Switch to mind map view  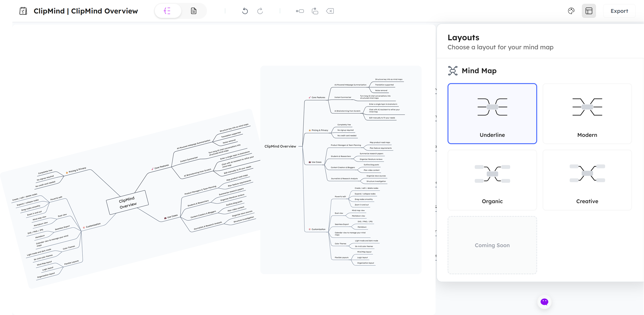(168, 11)
